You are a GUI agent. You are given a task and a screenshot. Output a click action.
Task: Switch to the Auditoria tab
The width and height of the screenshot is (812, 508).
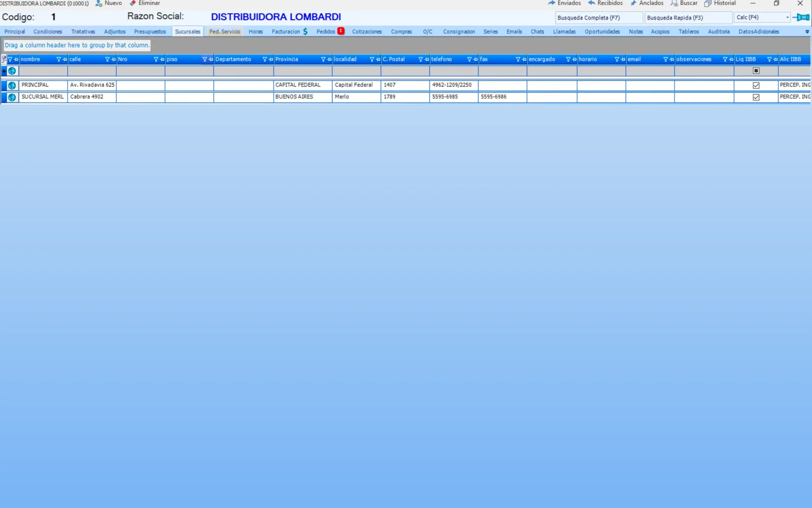tap(719, 31)
